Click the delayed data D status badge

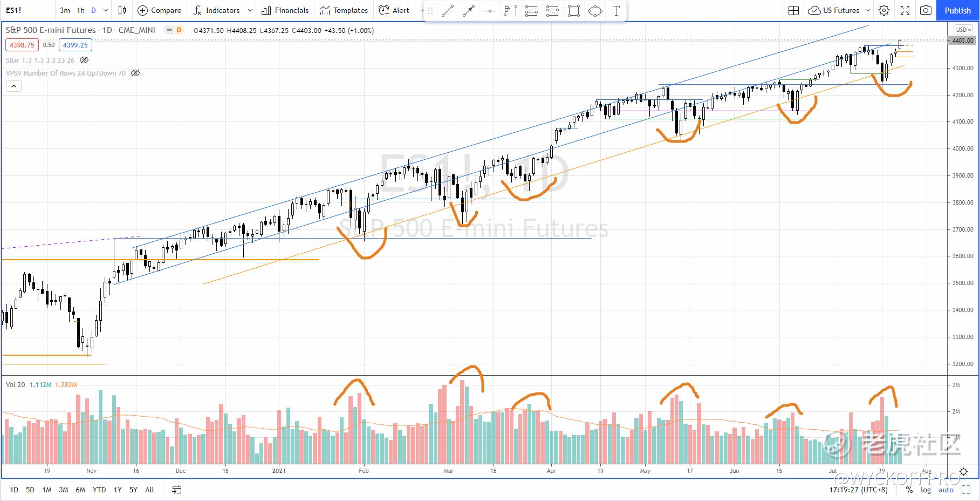pyautogui.click(x=179, y=30)
